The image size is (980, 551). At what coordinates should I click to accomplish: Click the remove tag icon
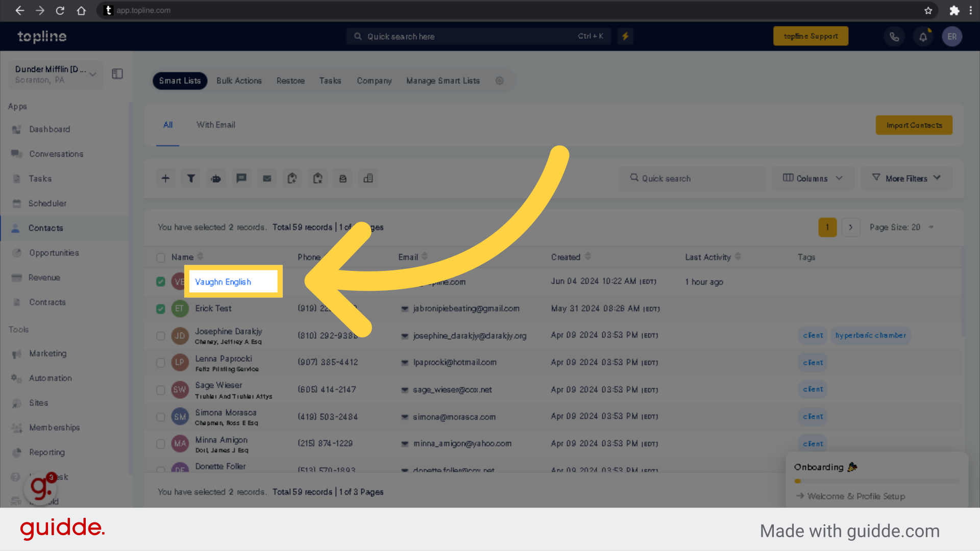point(317,179)
